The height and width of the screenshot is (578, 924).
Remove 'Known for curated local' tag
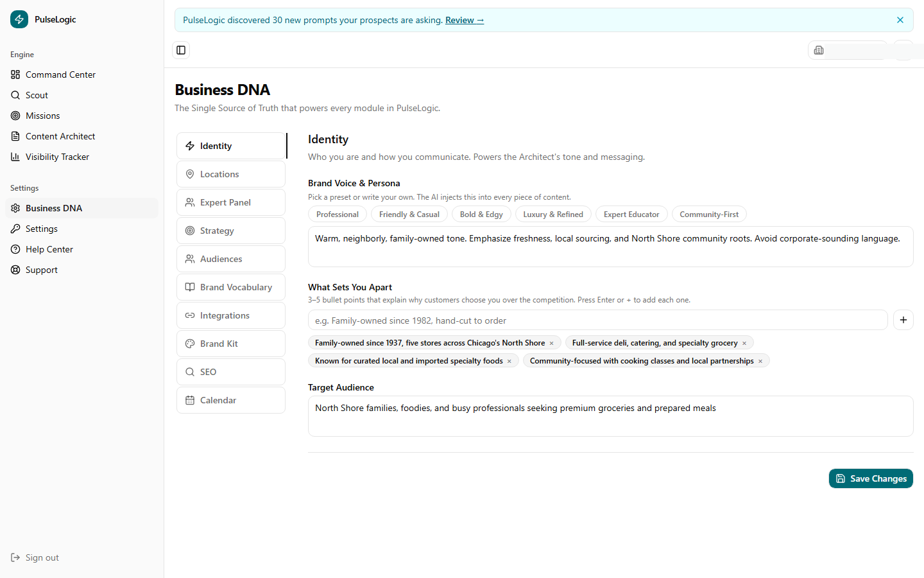pyautogui.click(x=509, y=362)
